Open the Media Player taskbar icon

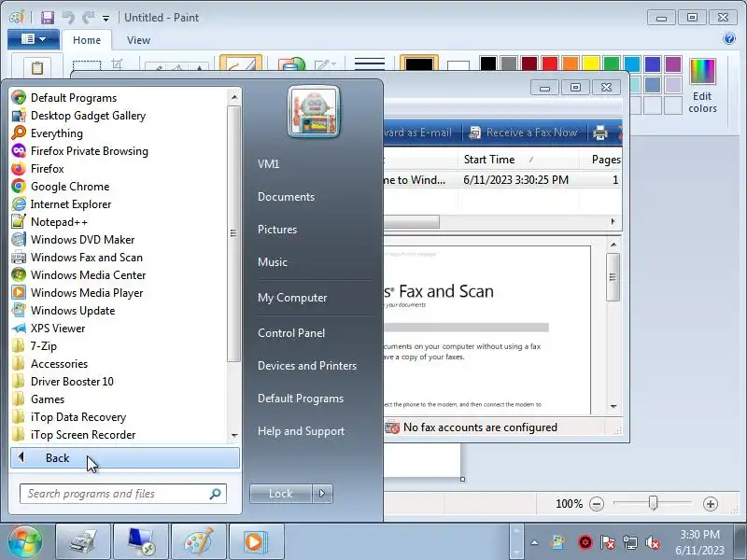click(257, 542)
